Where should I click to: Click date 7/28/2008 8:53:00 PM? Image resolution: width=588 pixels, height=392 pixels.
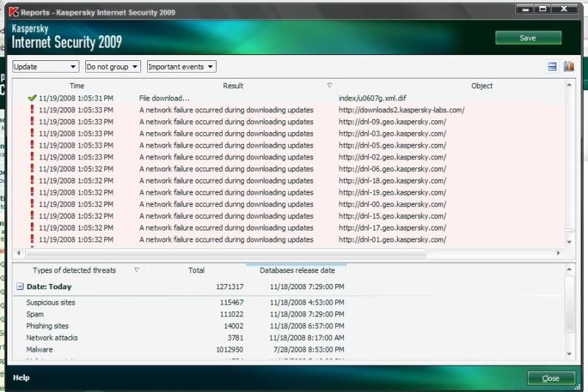point(309,349)
